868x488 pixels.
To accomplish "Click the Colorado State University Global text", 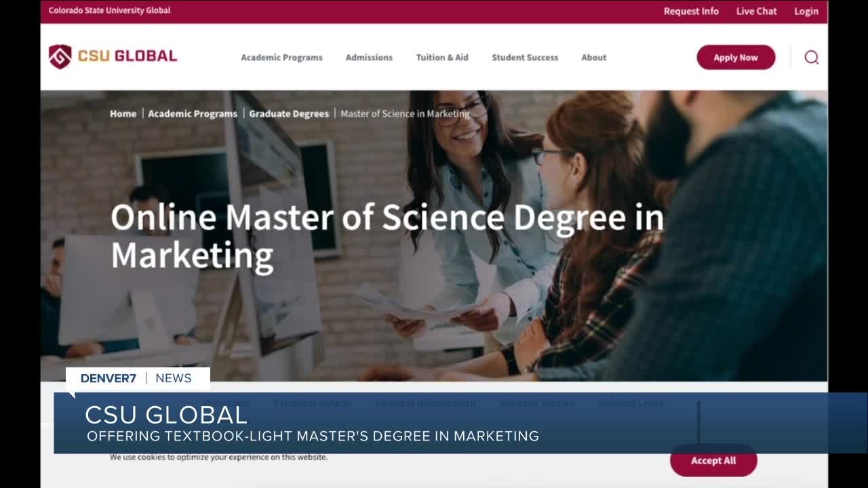I will [109, 10].
